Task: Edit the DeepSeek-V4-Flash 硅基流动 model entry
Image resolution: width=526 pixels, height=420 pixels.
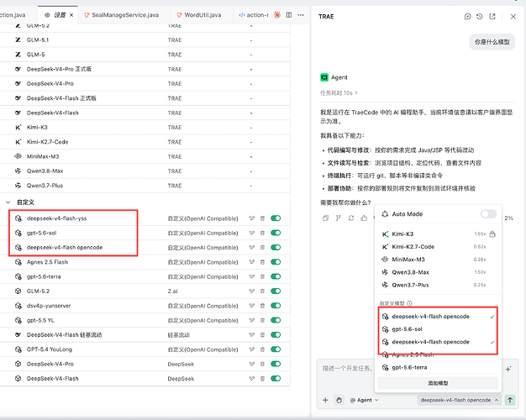Action: (252, 335)
